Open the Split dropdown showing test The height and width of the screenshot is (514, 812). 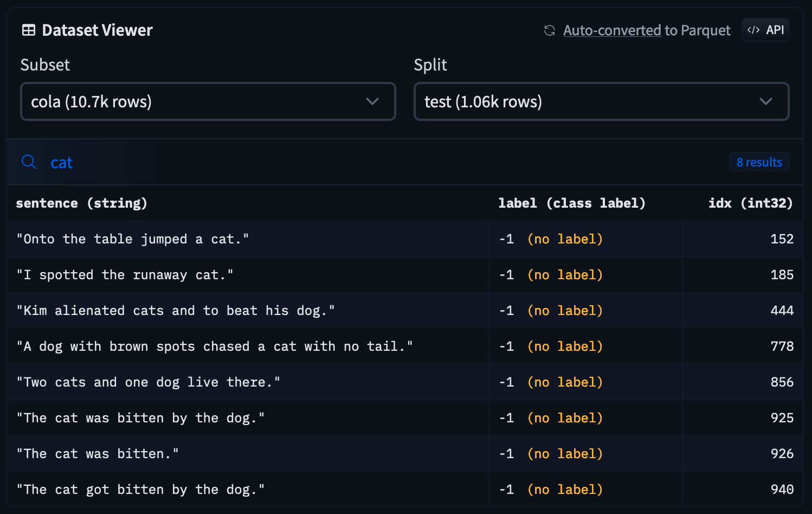pos(601,101)
